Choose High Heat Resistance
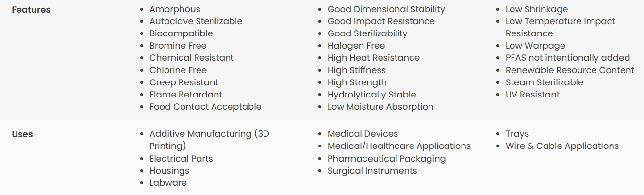The image size is (644, 195). click(x=374, y=58)
